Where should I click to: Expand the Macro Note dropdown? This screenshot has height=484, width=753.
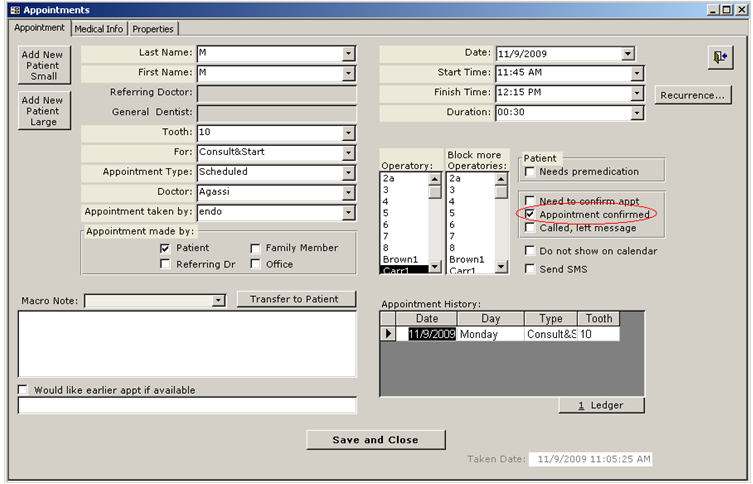tap(218, 300)
